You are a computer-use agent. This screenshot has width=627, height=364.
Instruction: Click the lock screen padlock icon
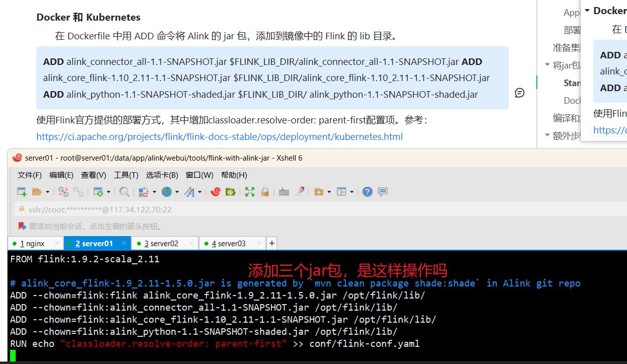[265, 192]
